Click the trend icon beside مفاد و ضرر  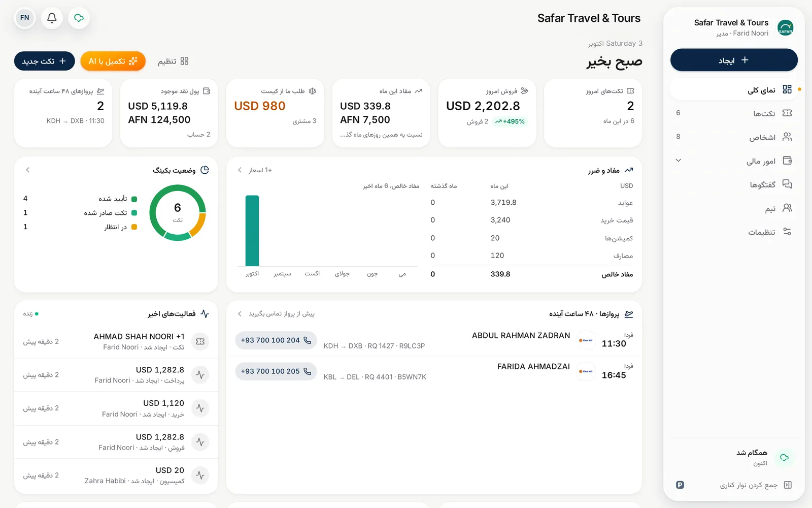[x=629, y=170]
